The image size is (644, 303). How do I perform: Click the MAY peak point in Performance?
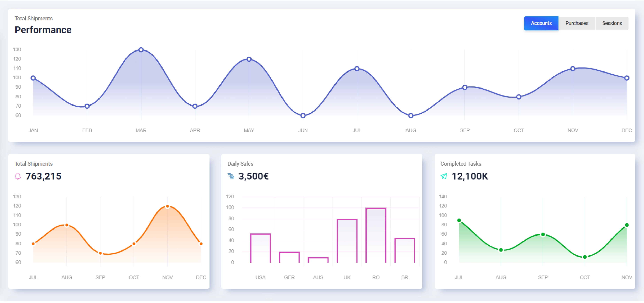click(x=249, y=59)
